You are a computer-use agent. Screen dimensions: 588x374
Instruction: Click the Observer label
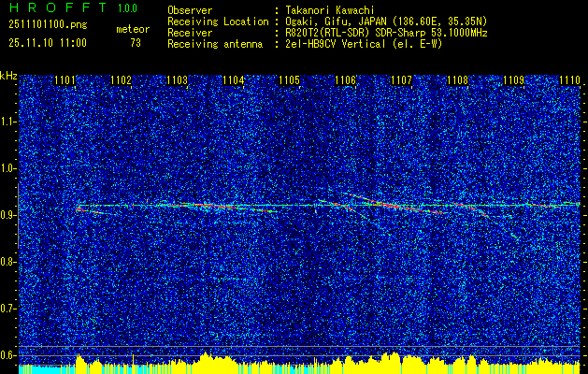[190, 10]
